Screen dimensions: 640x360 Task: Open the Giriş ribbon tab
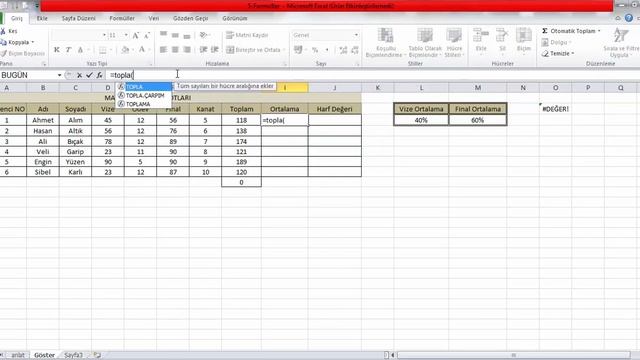point(17,18)
